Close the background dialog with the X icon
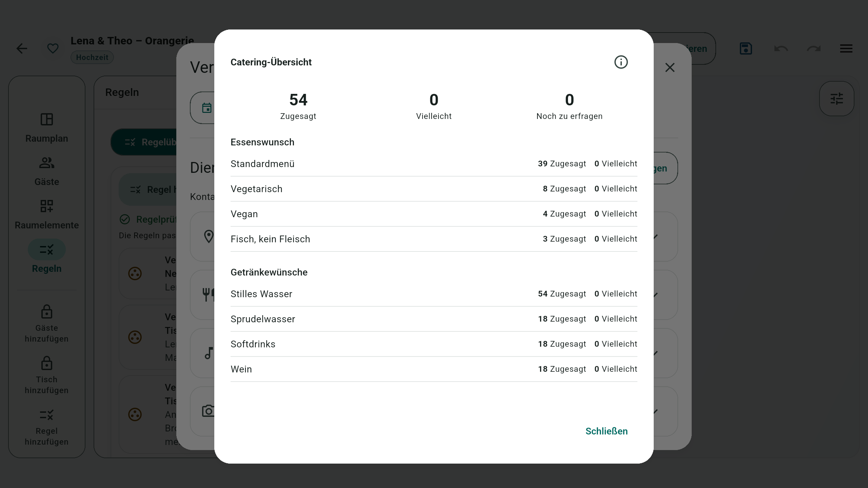The width and height of the screenshot is (868, 488). (x=670, y=67)
